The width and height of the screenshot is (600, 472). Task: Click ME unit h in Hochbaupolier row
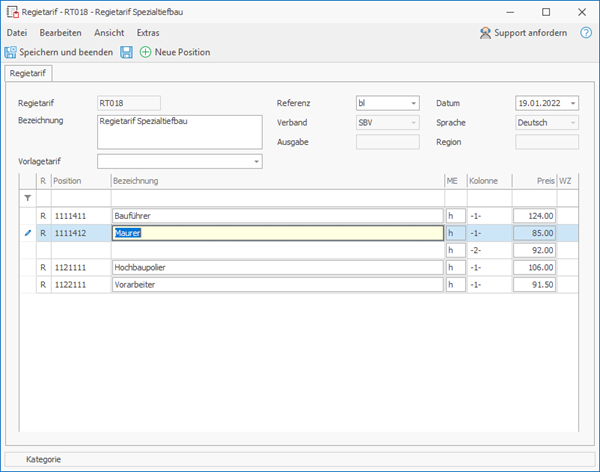(x=455, y=268)
